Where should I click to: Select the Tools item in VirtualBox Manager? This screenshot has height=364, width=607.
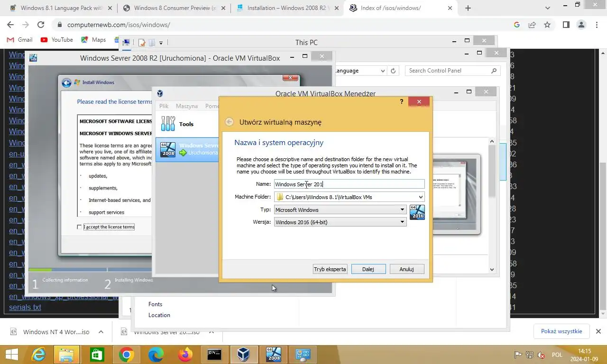[x=187, y=124]
